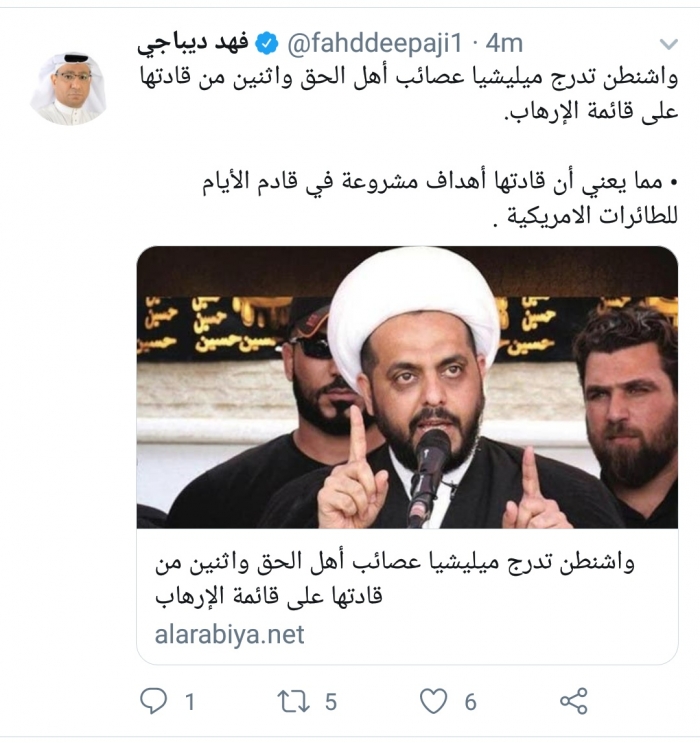This screenshot has width=700, height=743.
Task: Visit the alarabiya.net link
Action: tap(229, 634)
